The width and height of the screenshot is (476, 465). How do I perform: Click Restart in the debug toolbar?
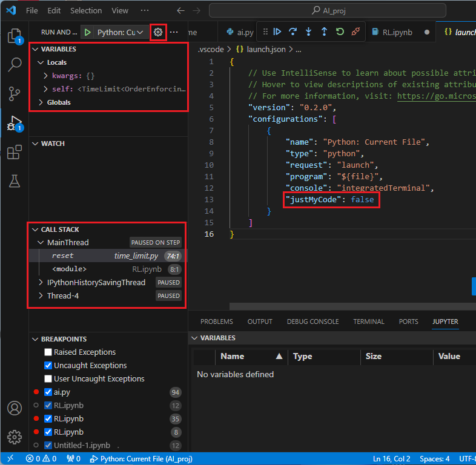340,31
